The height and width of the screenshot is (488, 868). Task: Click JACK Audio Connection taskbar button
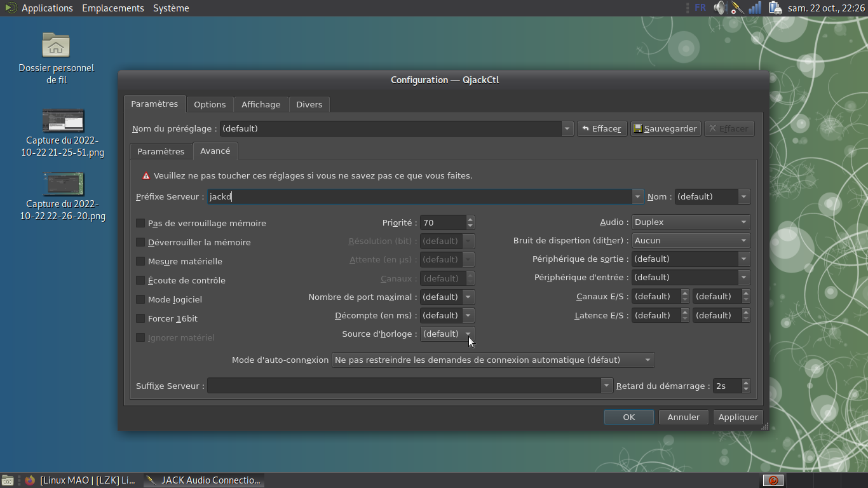204,480
